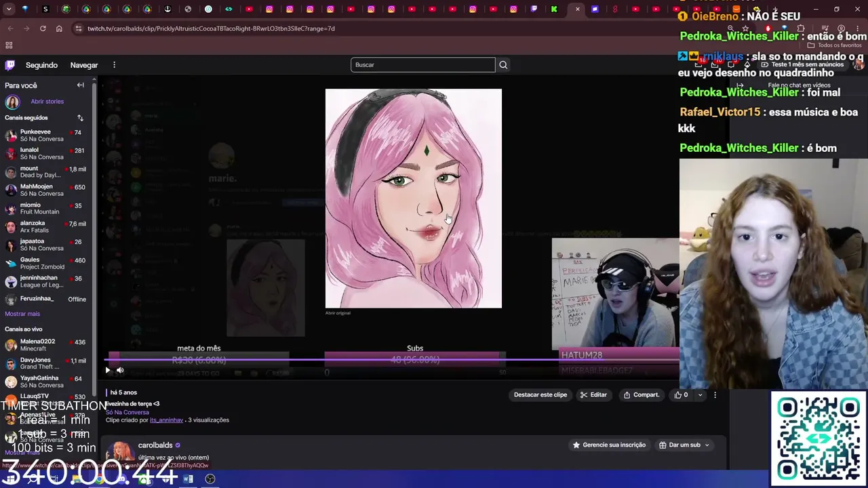868x488 pixels.
Task: Expand followed channels with Mostrar mais
Action: click(22, 314)
